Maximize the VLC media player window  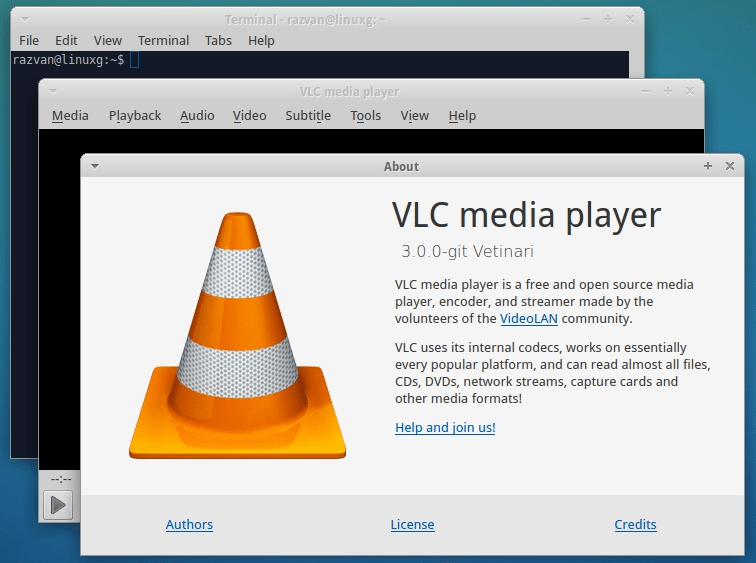(668, 91)
